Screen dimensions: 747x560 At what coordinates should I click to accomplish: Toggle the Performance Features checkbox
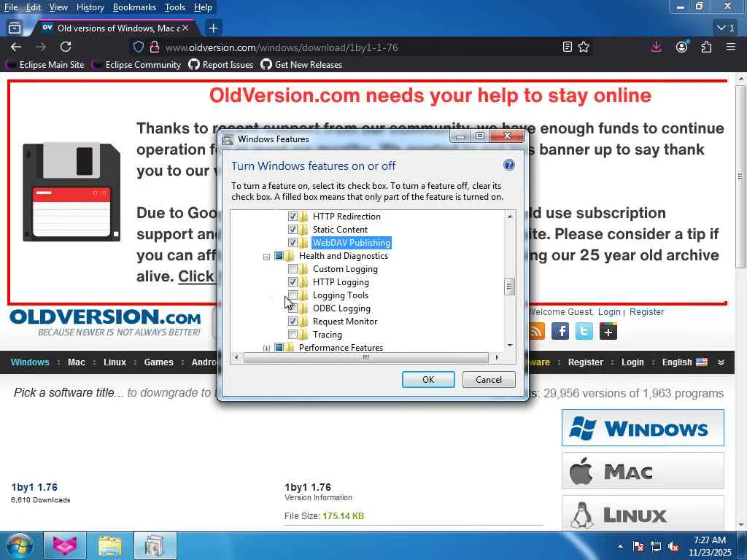point(279,347)
